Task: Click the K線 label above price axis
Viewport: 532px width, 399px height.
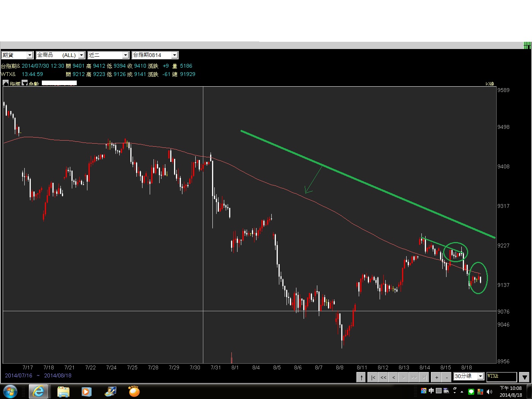Action: click(490, 84)
